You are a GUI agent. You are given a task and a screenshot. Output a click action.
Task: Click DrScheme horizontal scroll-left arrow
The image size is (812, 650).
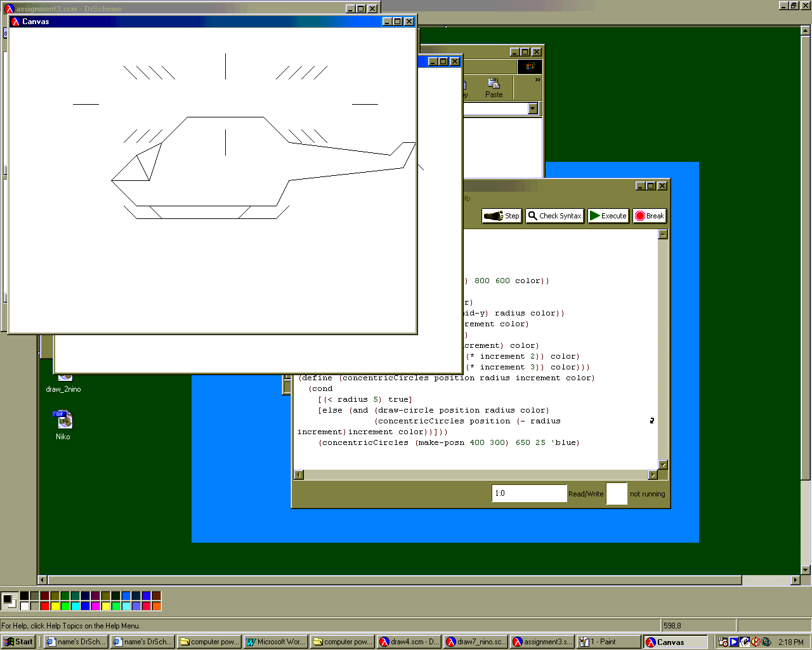tap(299, 475)
